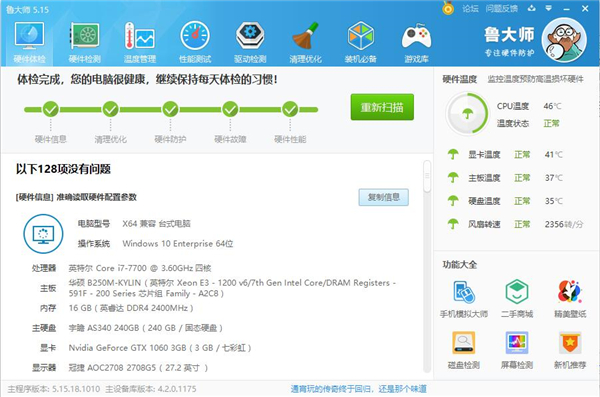Open the title bar dropdown menu arrow

pyautogui.click(x=548, y=8)
